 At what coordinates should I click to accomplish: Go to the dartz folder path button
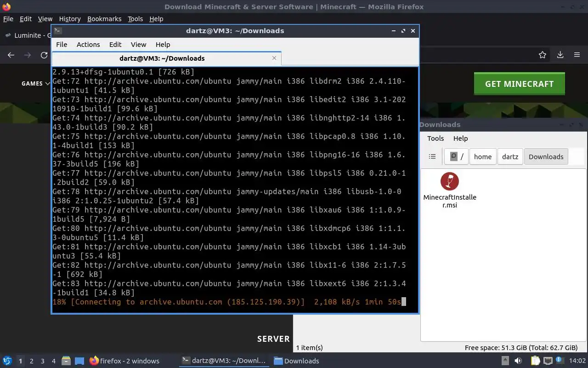click(510, 156)
